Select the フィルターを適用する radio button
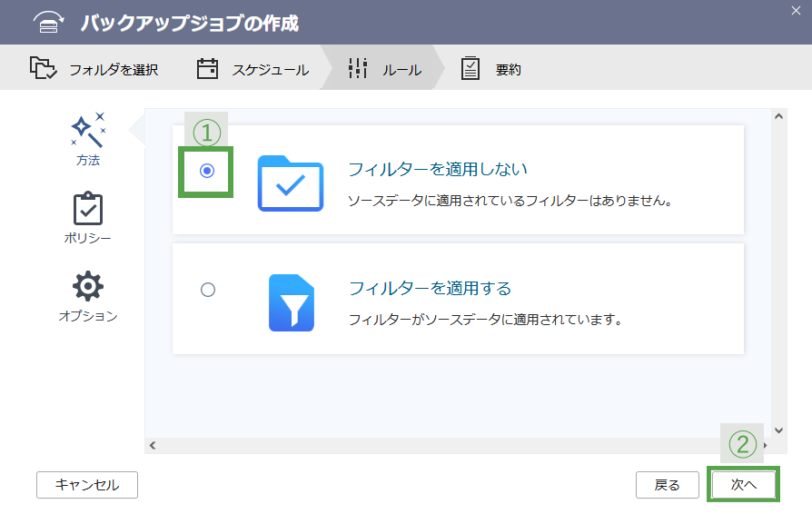This screenshot has width=812, height=514. (208, 290)
